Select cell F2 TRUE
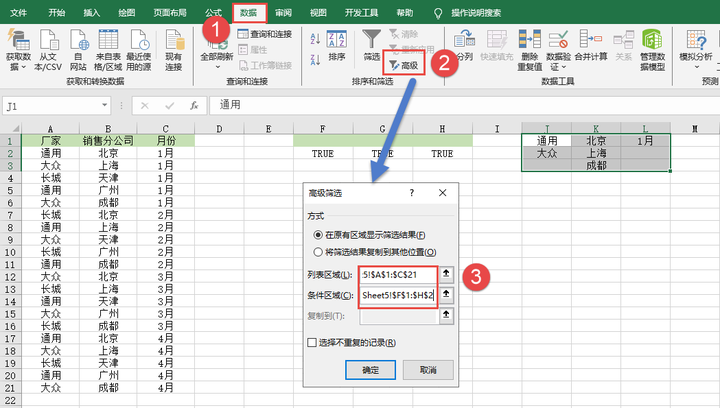Viewport: 720px width, 408px height. pos(323,154)
